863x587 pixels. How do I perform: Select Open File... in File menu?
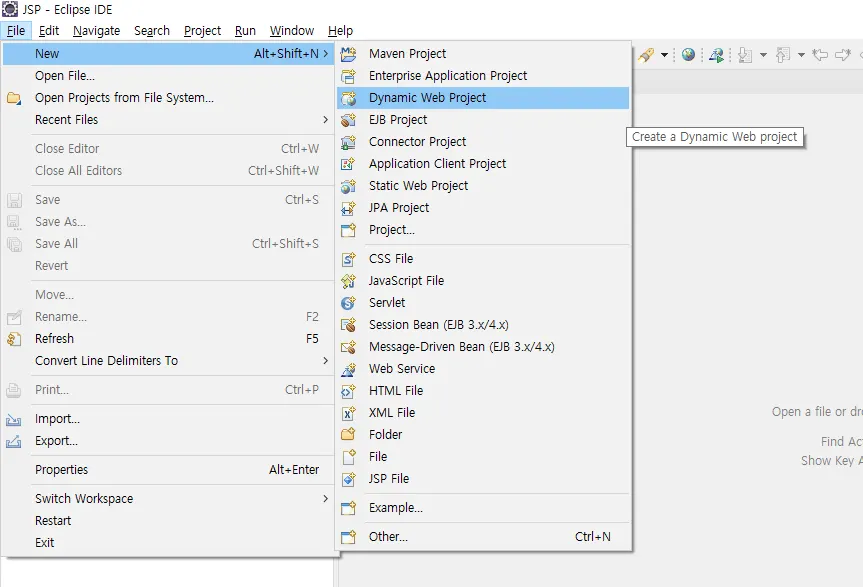[x=168, y=76]
